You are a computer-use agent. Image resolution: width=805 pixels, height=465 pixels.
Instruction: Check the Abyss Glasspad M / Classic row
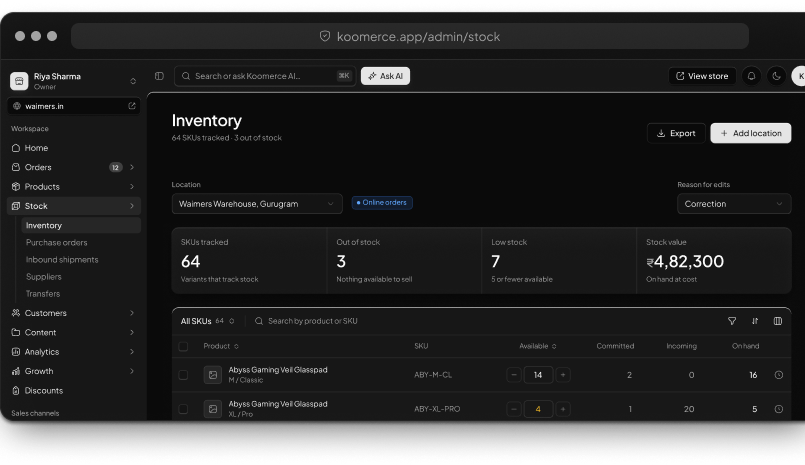[x=183, y=375]
